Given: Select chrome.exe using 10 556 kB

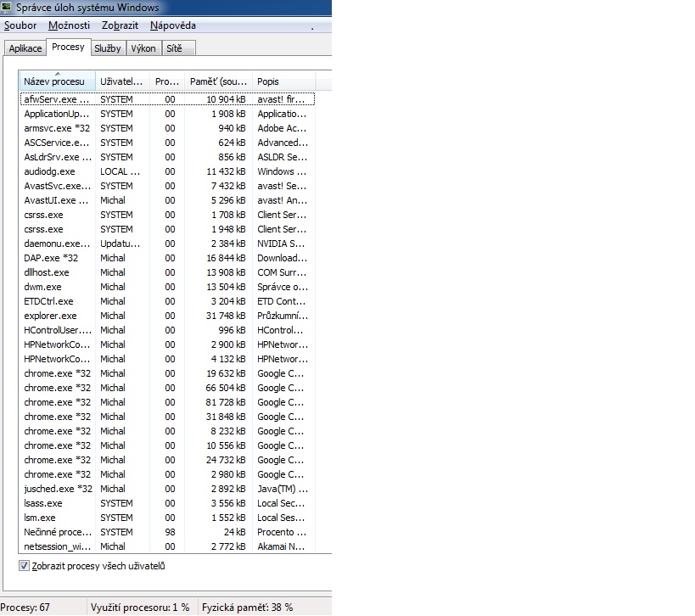Looking at the screenshot, I should 167,445.
